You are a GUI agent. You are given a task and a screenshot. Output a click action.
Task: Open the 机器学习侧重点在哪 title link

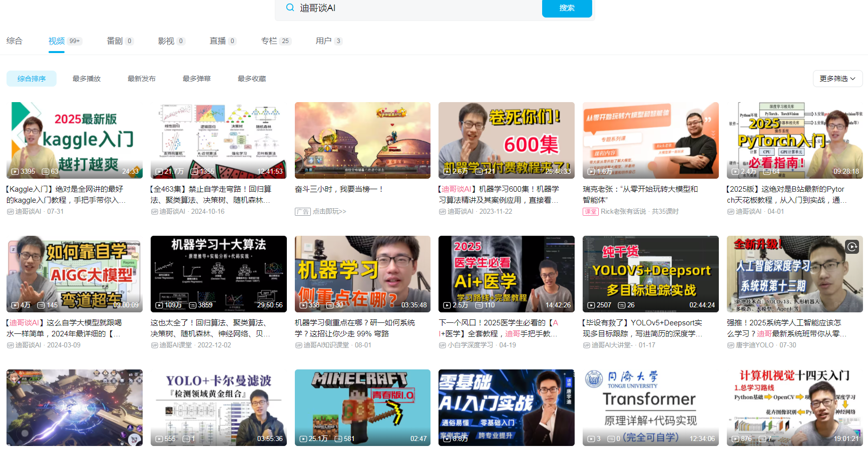point(355,328)
